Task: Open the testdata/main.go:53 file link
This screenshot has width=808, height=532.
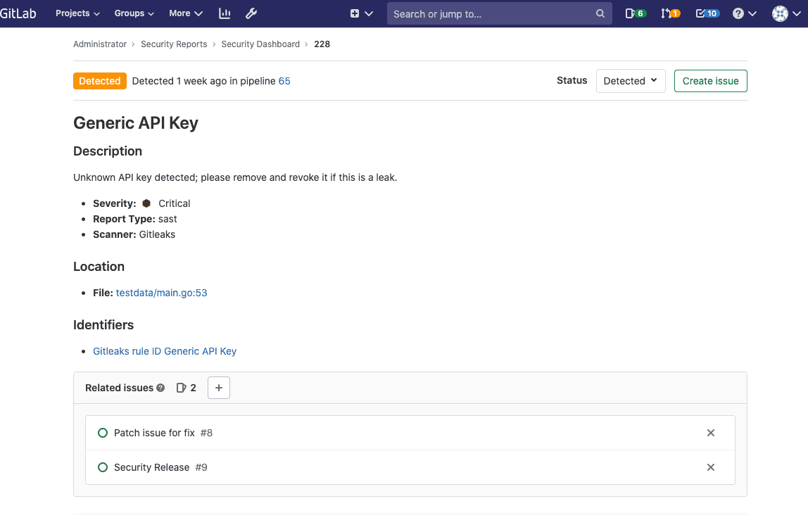Action: pos(161,292)
